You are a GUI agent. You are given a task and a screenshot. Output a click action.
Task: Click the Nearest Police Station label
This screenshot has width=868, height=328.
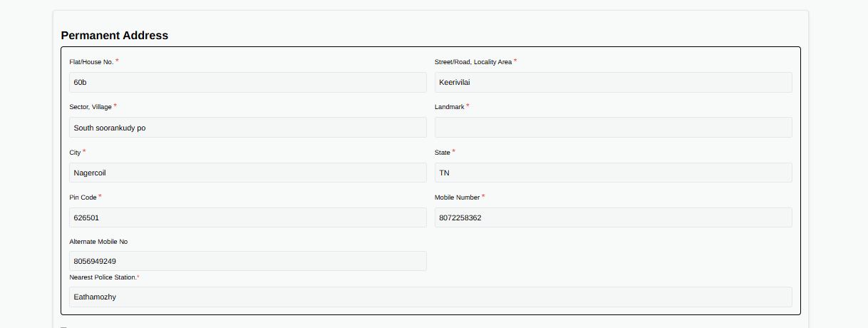102,277
